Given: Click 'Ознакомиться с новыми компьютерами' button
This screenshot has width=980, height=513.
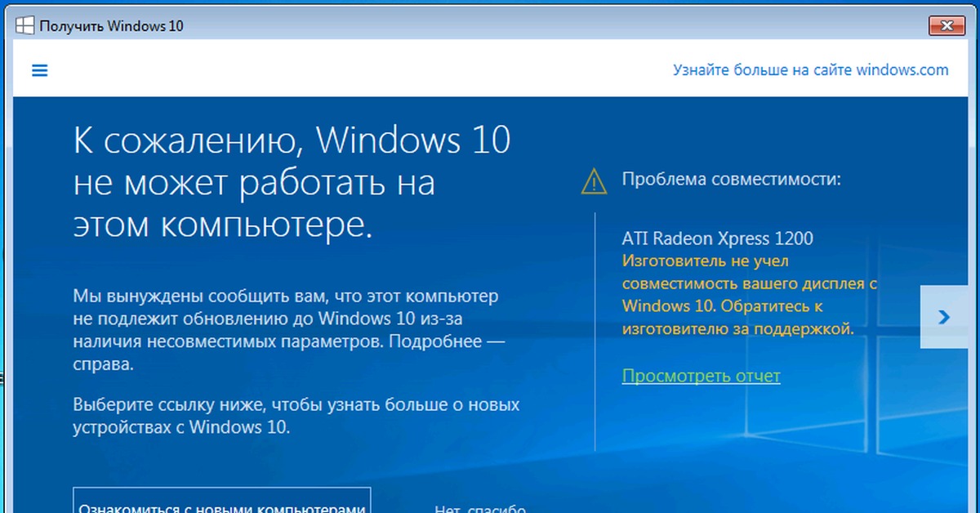Looking at the screenshot, I should [222, 500].
